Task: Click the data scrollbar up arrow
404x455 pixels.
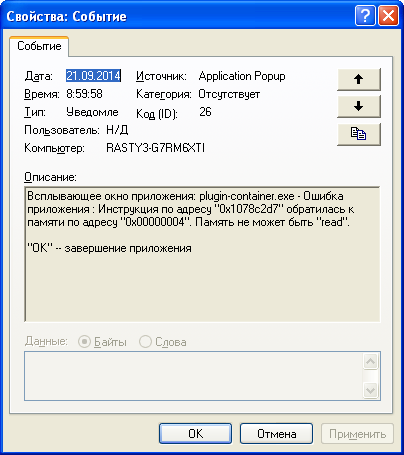Action: [x=371, y=362]
